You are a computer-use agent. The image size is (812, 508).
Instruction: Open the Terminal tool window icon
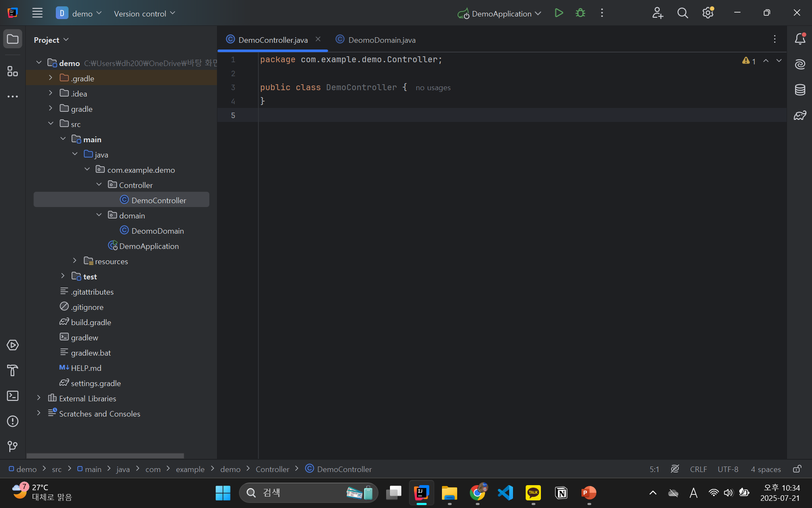(13, 396)
